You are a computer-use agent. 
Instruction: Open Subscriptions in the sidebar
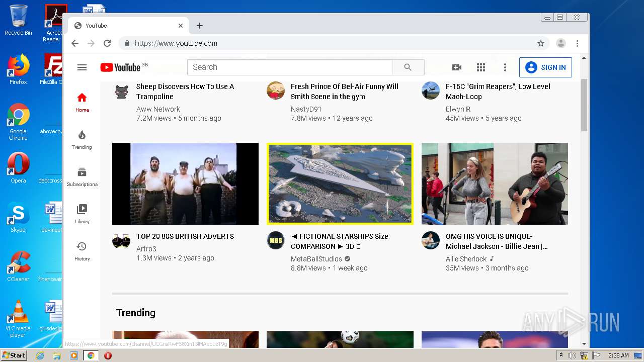tap(82, 177)
